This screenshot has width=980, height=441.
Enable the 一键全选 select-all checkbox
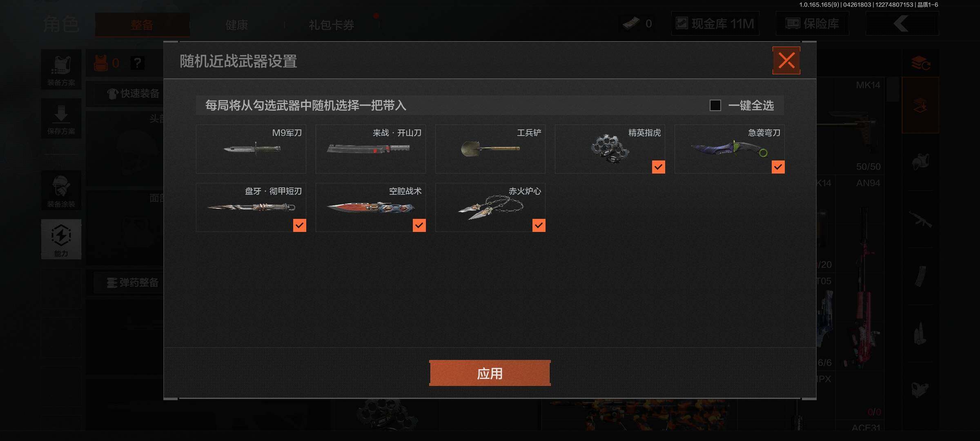(715, 105)
